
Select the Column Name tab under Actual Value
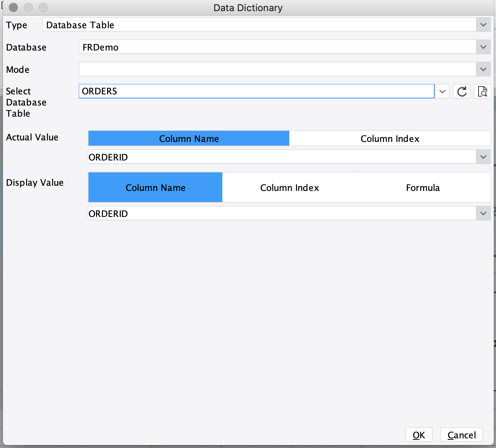point(189,138)
